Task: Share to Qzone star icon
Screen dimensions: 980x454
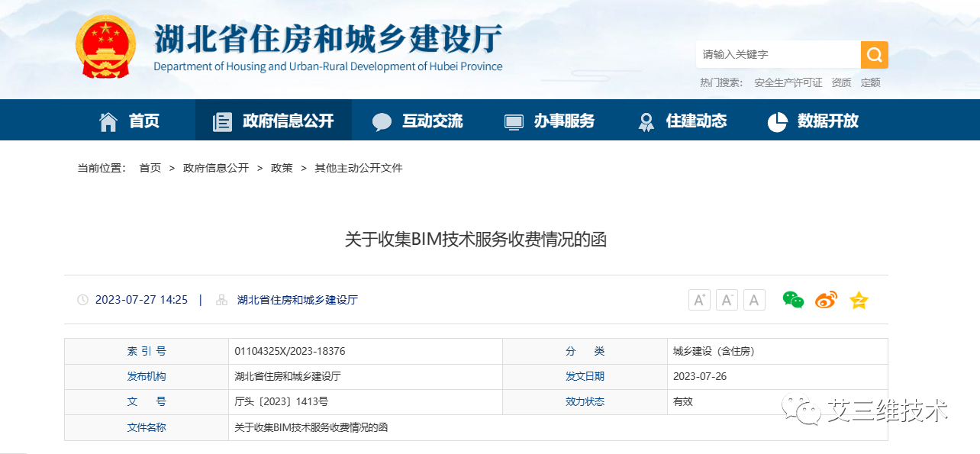Action: point(859,300)
